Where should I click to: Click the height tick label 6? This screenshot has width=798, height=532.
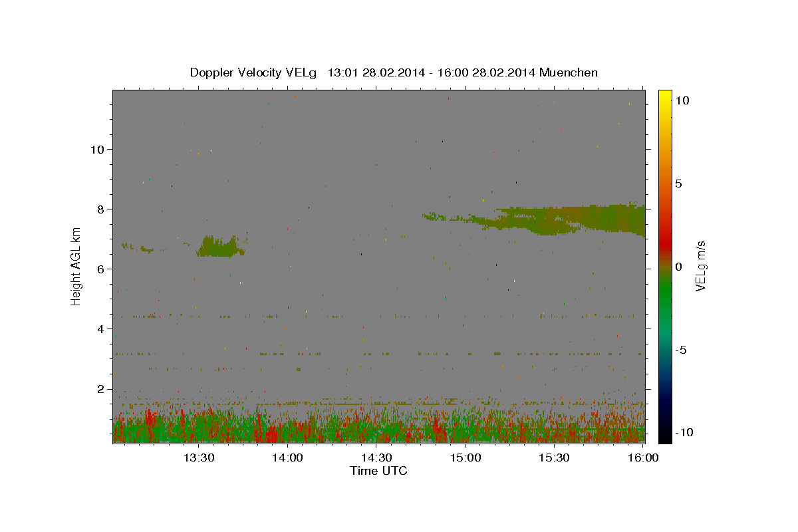102,269
